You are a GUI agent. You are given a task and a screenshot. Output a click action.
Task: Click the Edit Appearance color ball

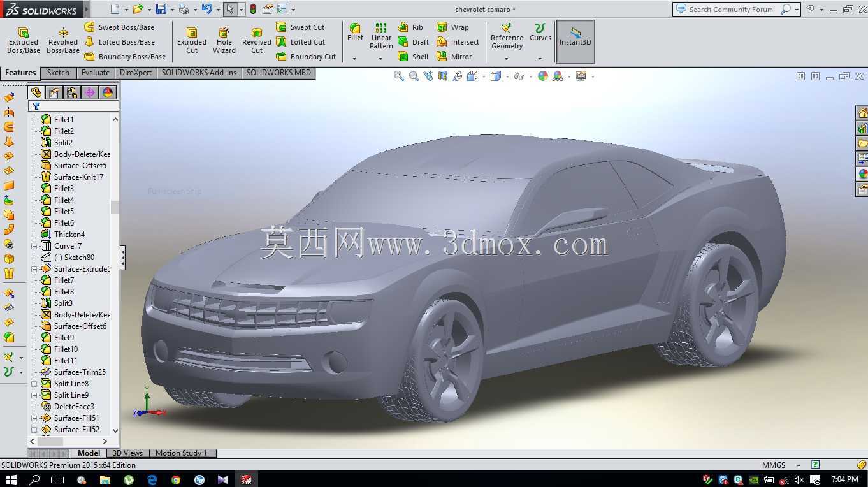(543, 76)
